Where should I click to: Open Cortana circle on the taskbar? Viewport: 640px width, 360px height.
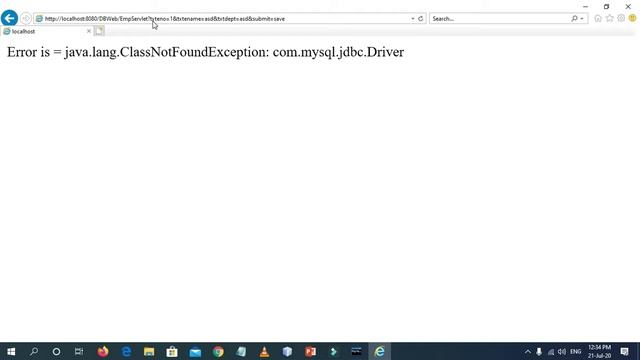(x=56, y=351)
